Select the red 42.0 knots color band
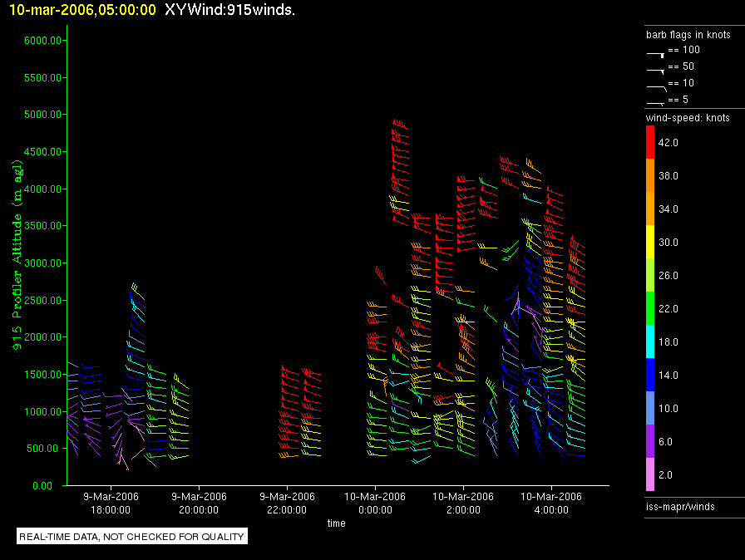The width and height of the screenshot is (745, 560). [x=651, y=143]
